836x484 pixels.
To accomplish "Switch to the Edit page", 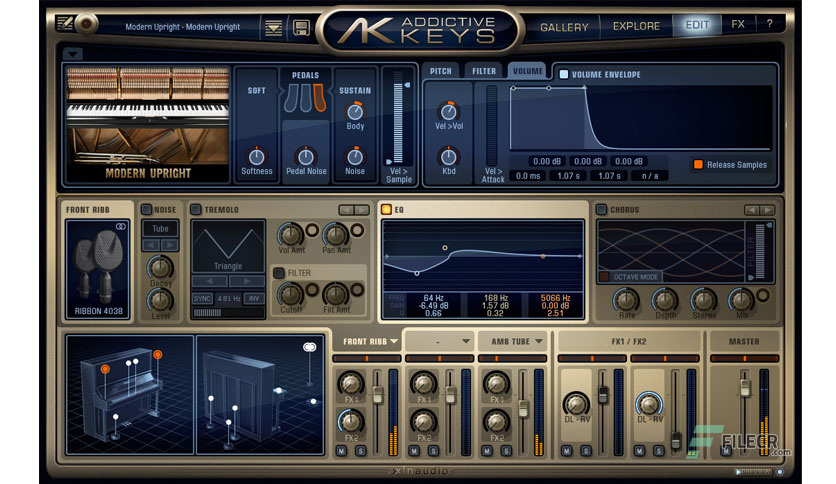I will click(x=697, y=25).
